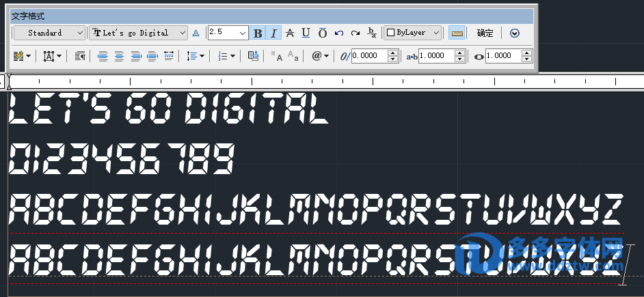Center-align the paragraph text
The image size is (644, 297).
click(119, 56)
